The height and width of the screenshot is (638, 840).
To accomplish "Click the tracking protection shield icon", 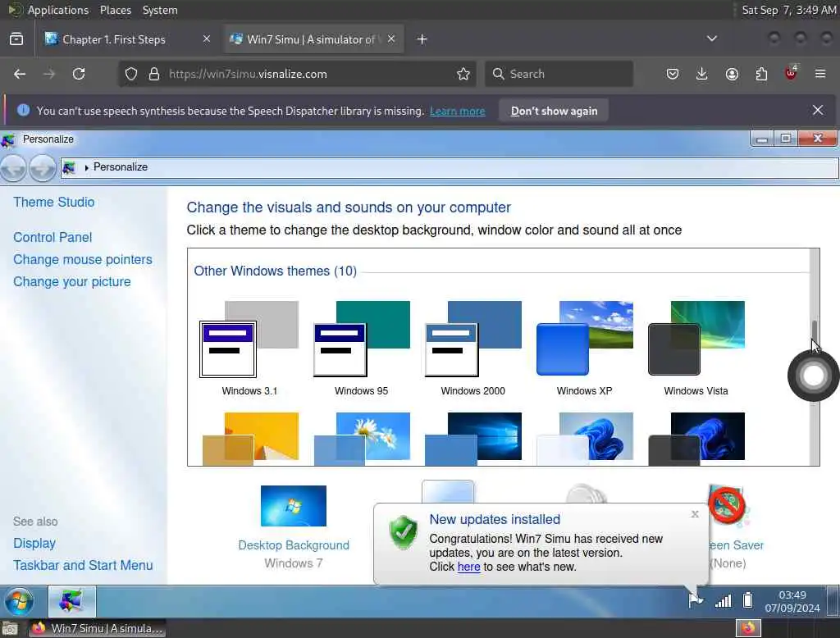I will coord(131,74).
